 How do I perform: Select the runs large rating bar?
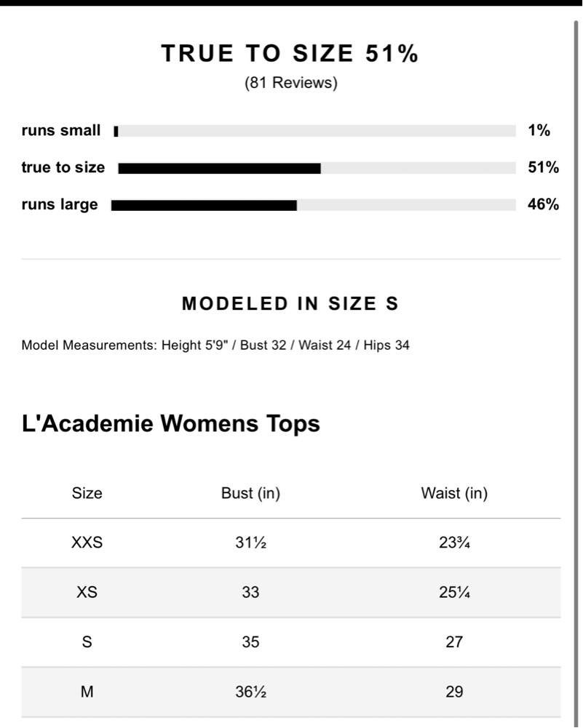tap(313, 205)
